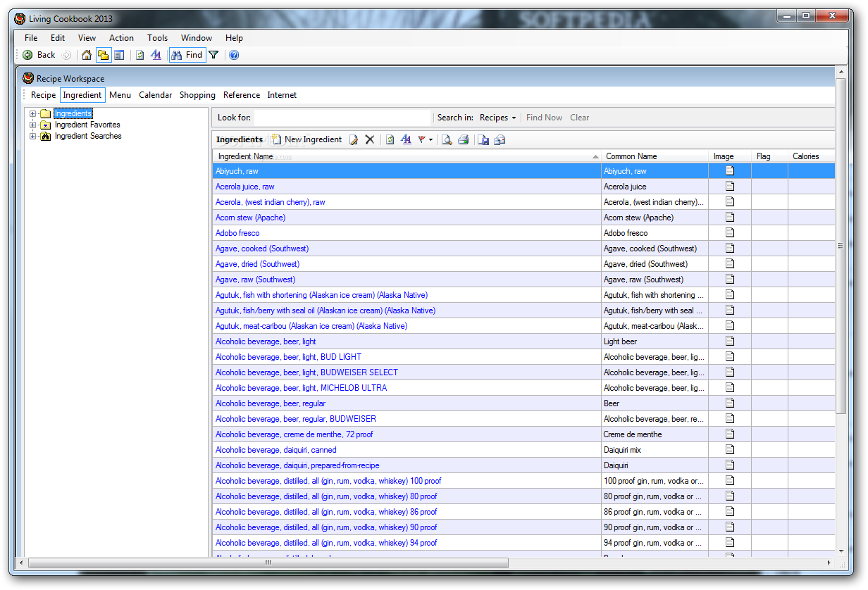Screen dimensions: 868x590
Task: Click the New Ingredient button
Action: 307,139
